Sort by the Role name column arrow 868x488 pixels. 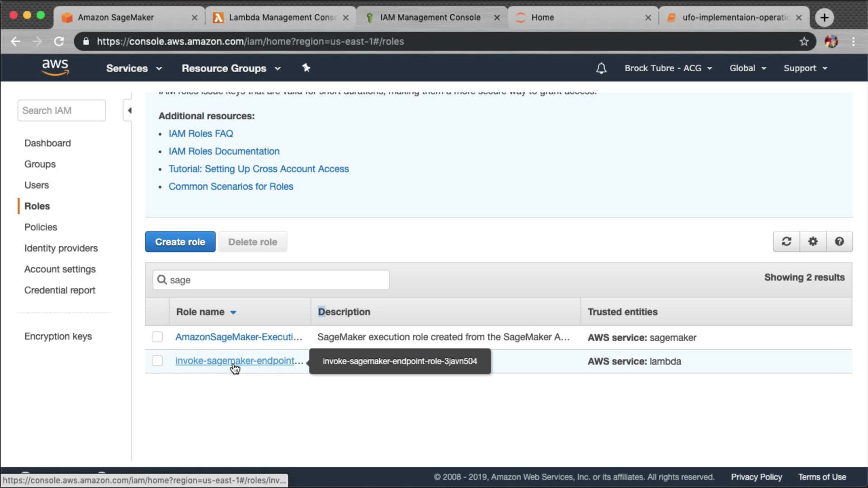coord(233,312)
